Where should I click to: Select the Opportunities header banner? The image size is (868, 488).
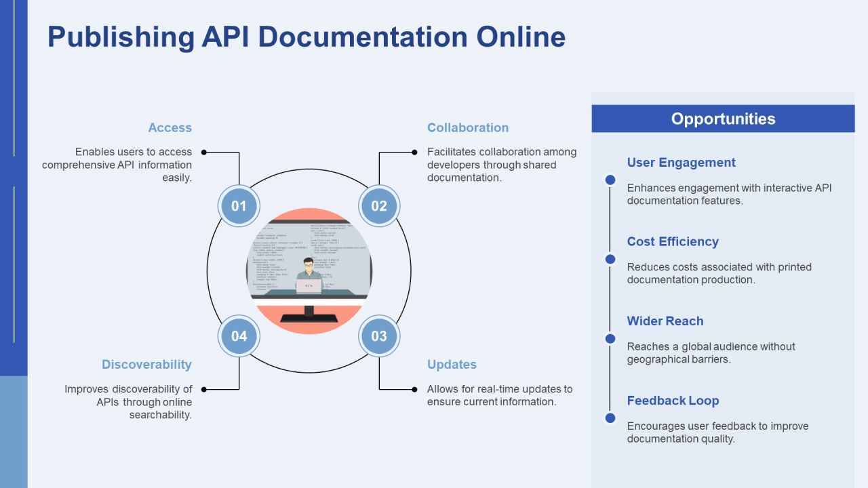point(723,119)
